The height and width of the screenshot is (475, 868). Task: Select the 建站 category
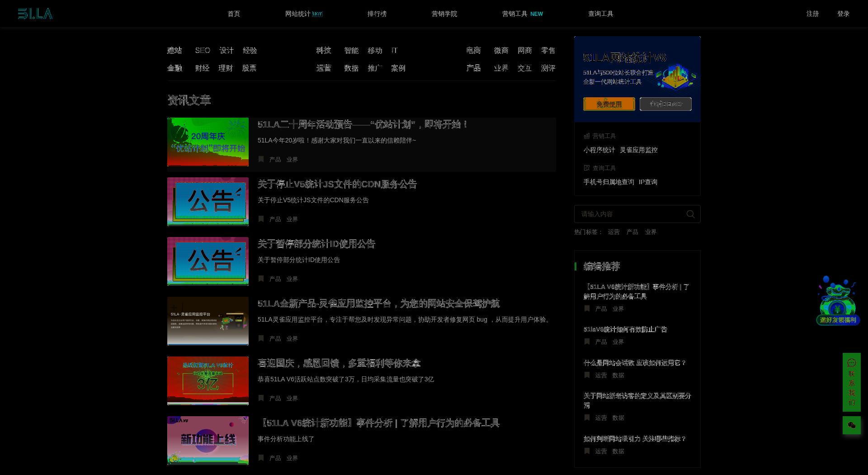click(x=175, y=50)
